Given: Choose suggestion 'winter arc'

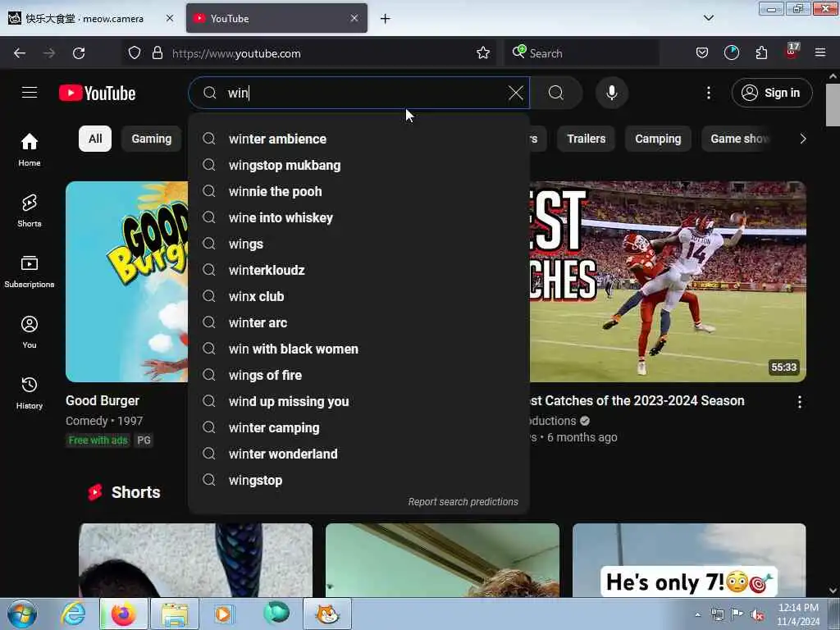Looking at the screenshot, I should click(x=359, y=322).
